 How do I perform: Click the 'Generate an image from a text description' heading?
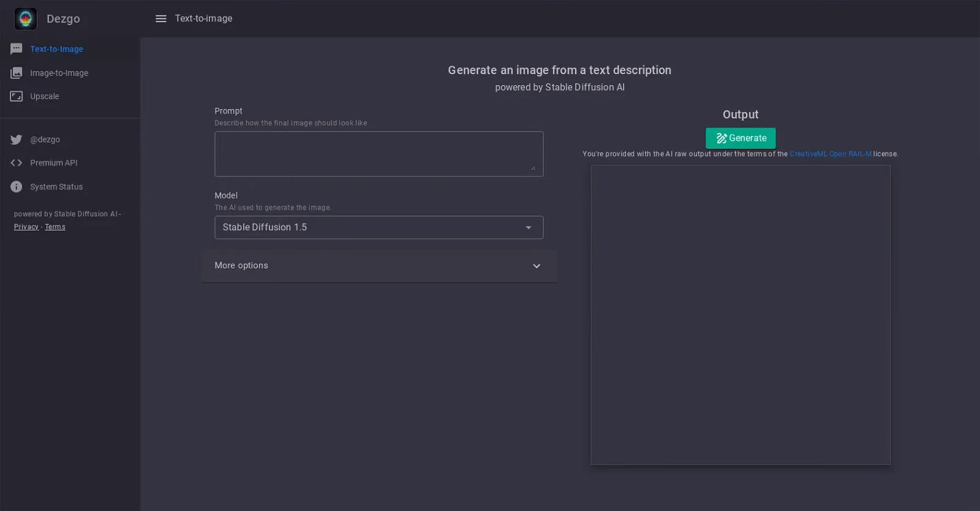[x=560, y=70]
